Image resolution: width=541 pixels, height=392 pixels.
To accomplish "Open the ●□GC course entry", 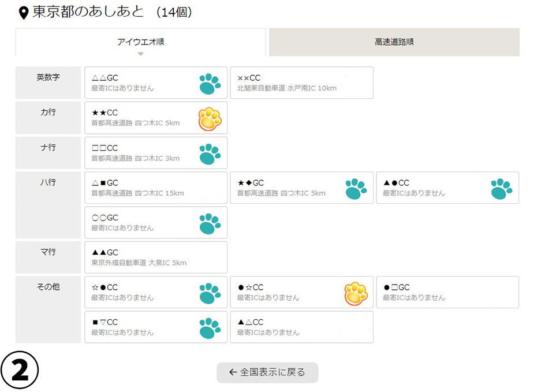I will tap(447, 292).
